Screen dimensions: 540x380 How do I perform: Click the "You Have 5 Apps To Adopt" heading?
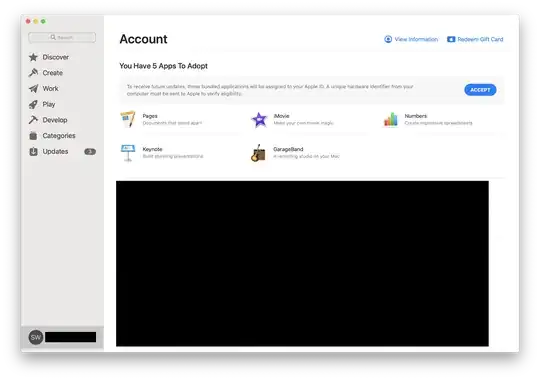coord(163,66)
